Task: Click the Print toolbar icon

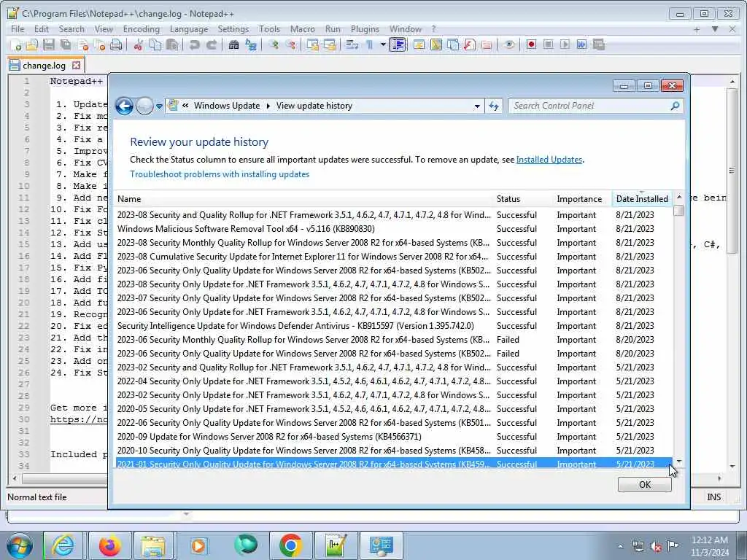Action: tap(116, 44)
